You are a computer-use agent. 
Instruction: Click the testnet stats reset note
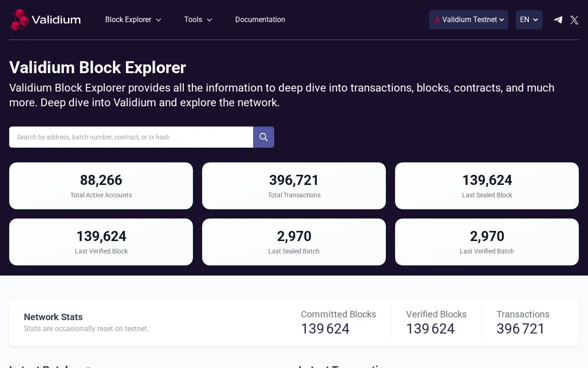tap(86, 329)
